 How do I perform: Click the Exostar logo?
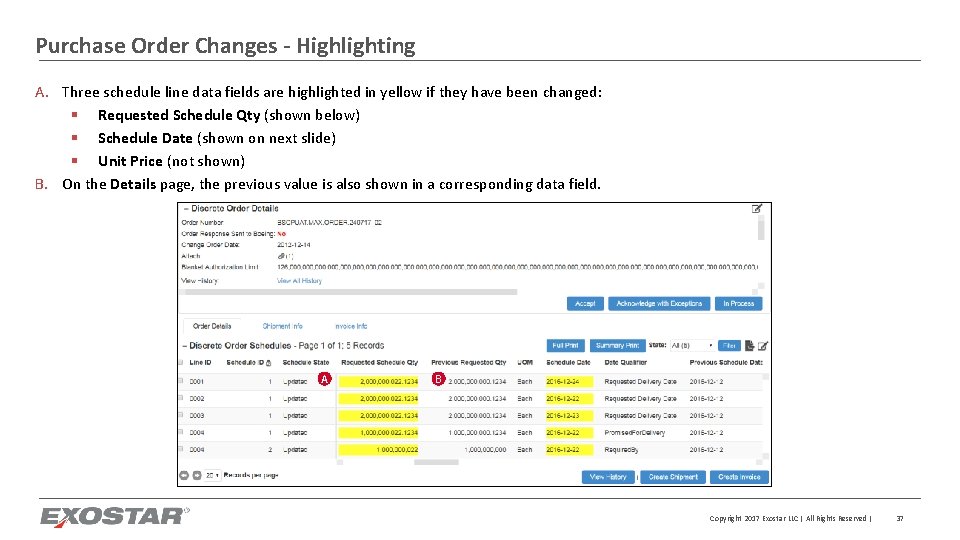(x=115, y=517)
